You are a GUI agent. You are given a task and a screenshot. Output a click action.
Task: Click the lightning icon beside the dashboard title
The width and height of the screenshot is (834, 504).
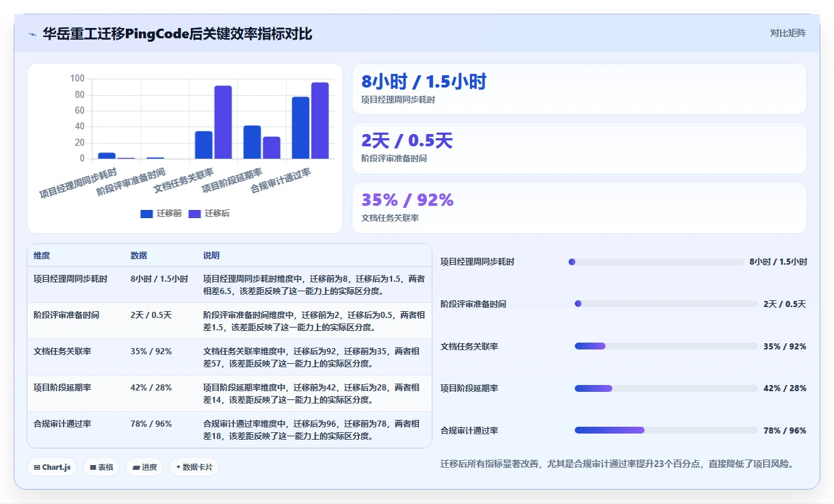coord(33,34)
